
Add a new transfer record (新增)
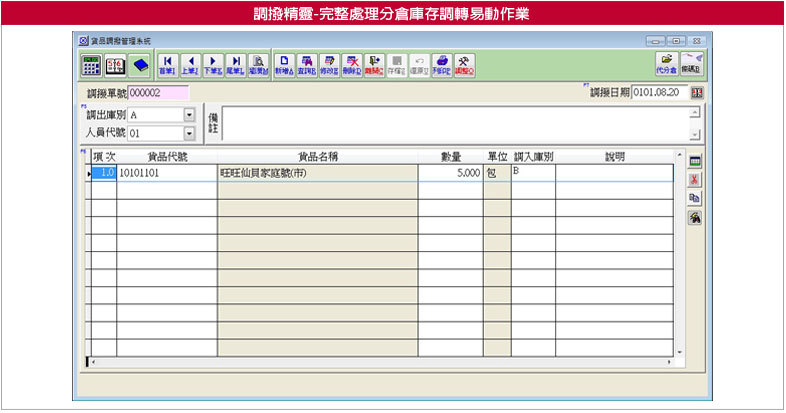284,65
